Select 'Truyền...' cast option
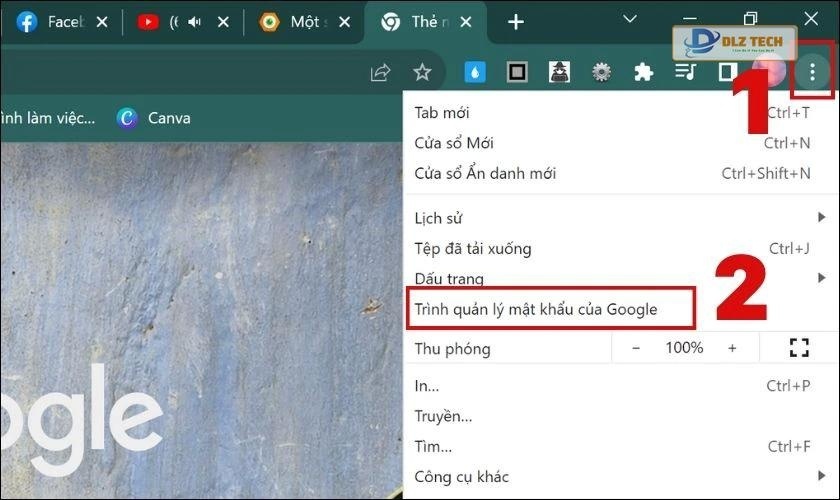This screenshot has height=500, width=840. 621,416
